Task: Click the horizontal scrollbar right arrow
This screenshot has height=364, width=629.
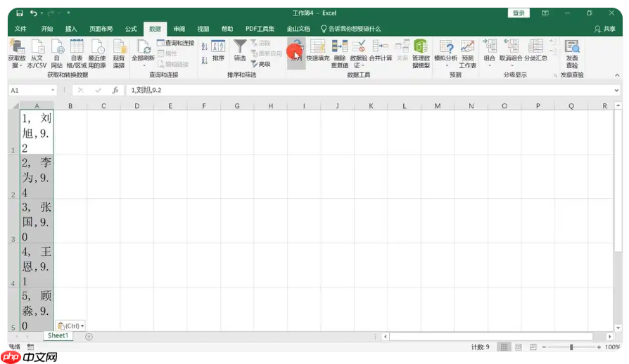Action: [610, 337]
